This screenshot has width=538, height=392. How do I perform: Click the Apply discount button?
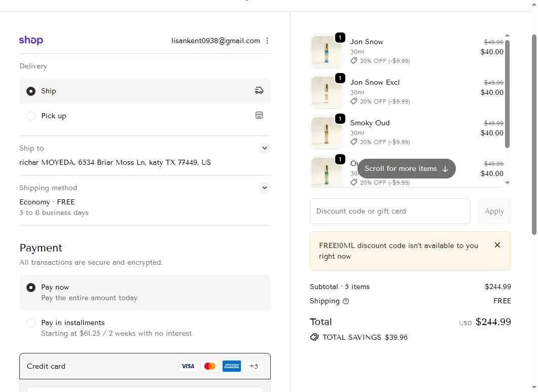[x=494, y=211]
